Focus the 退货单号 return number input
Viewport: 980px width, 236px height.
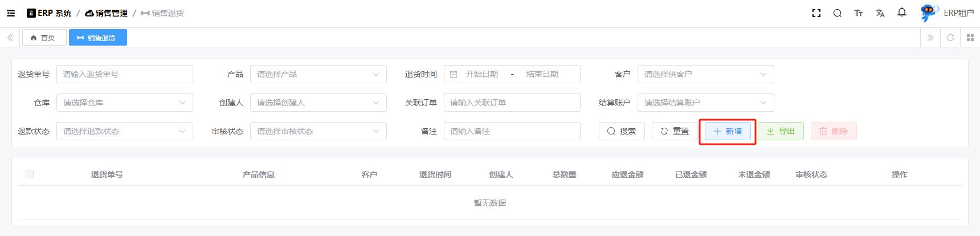[x=124, y=74]
